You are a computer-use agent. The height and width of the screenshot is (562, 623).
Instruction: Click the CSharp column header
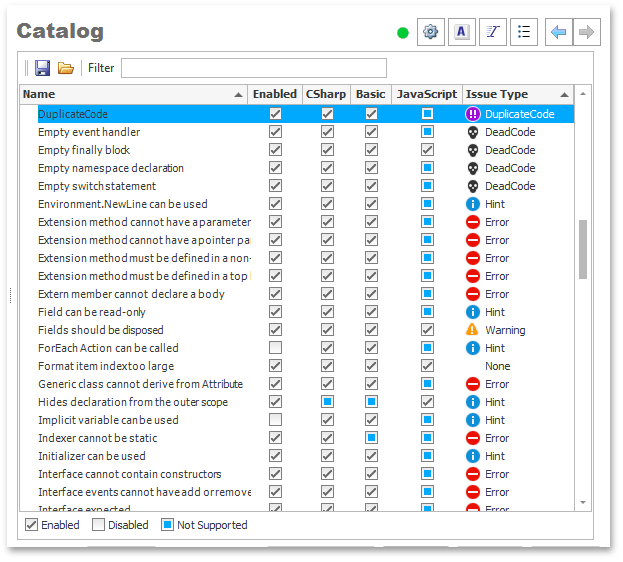tap(326, 95)
